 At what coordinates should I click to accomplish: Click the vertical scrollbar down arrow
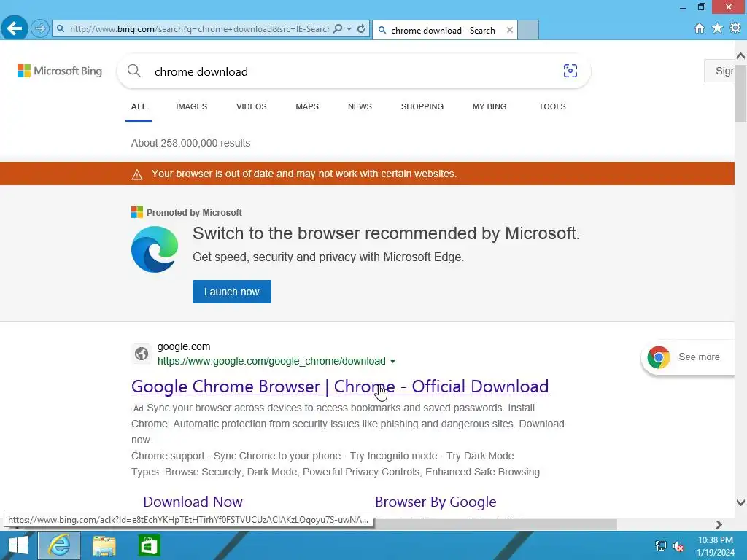pyautogui.click(x=741, y=502)
